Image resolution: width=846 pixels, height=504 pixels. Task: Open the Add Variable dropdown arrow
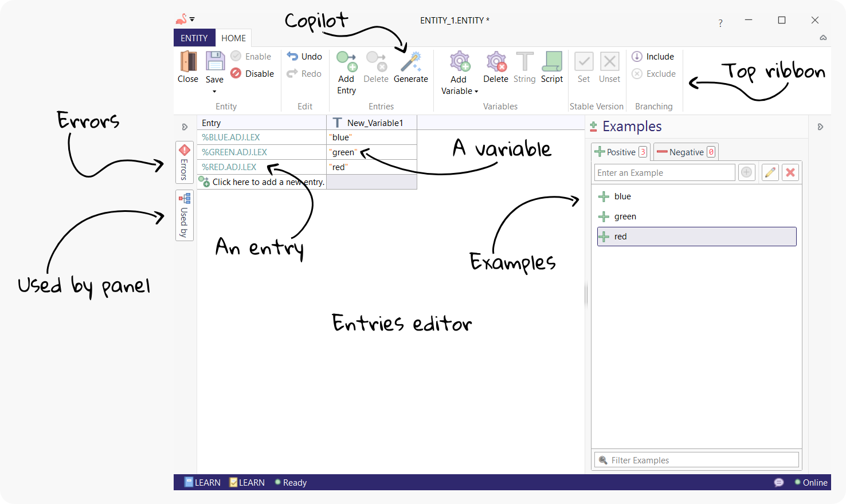point(476,91)
